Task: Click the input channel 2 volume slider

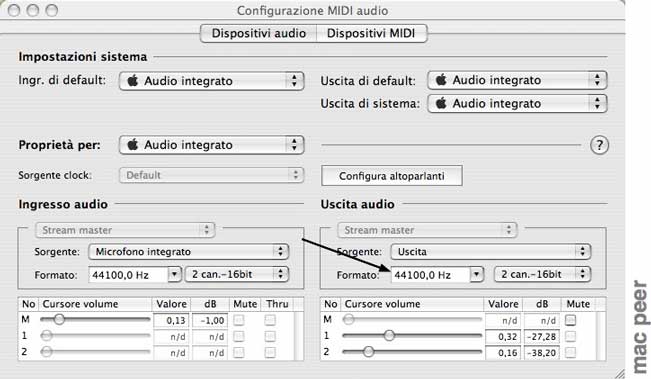Action: pyautogui.click(x=95, y=352)
